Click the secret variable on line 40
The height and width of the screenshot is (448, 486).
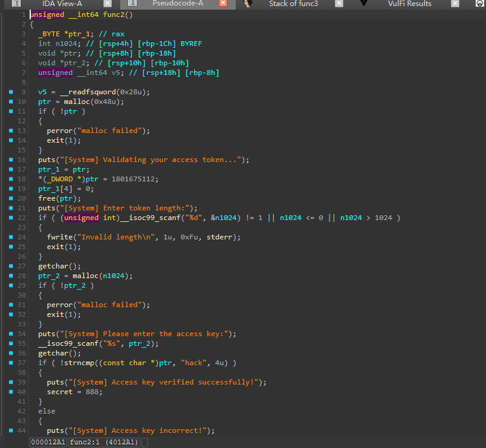pyautogui.click(x=59, y=392)
